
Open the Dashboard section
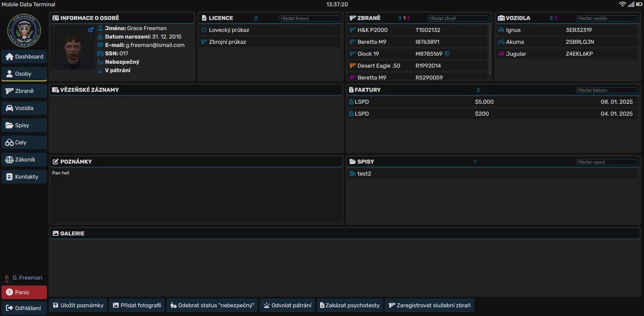click(24, 57)
